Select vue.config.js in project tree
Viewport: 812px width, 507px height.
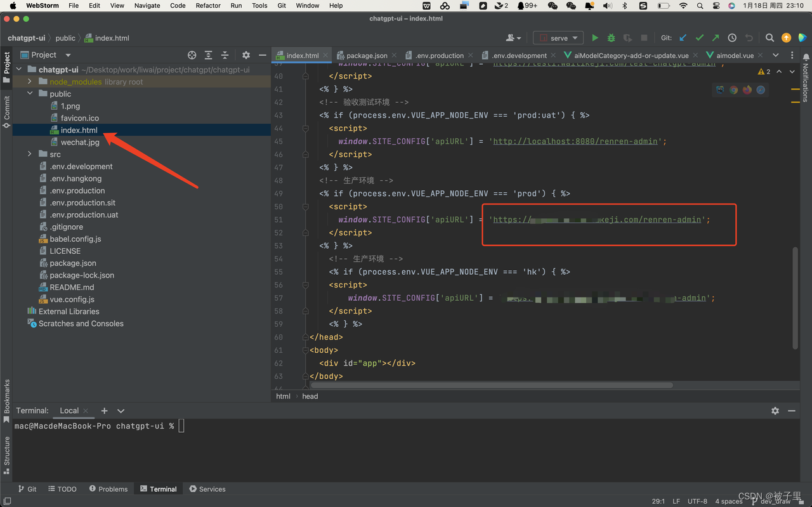(x=72, y=300)
